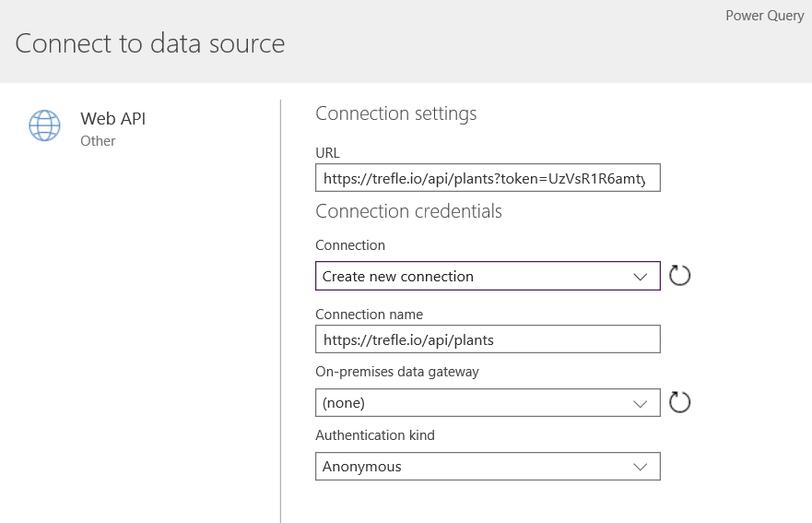This screenshot has width=812, height=523.
Task: Click the 'Connection settings' heading
Action: (x=395, y=113)
